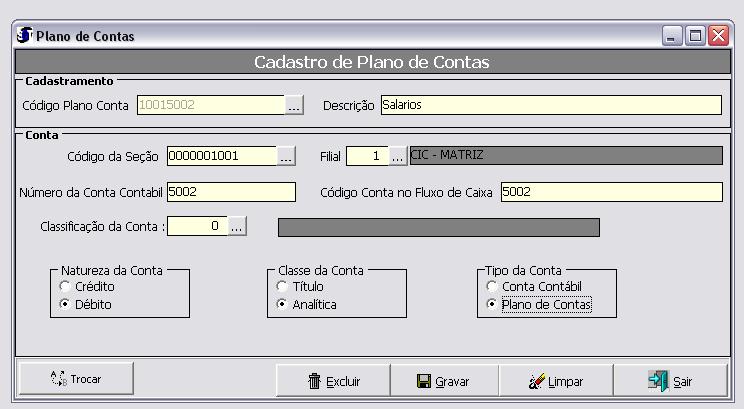Viewport: 744px width, 409px height.
Task: Click the application icon in title bar
Action: pyautogui.click(x=24, y=36)
